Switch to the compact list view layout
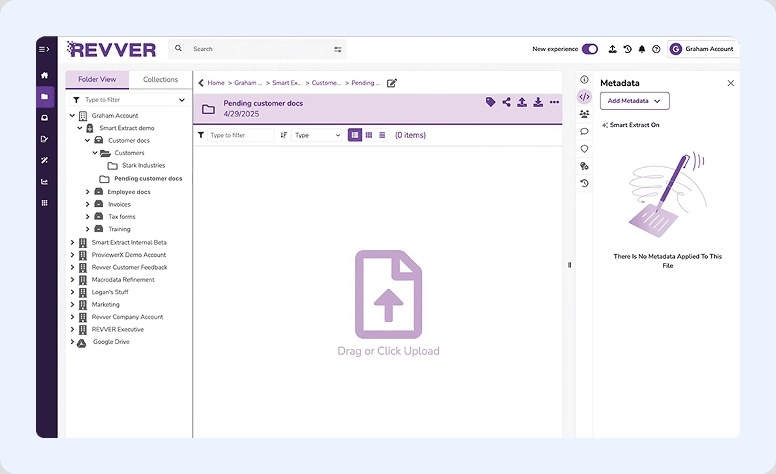The image size is (776, 474). 382,135
